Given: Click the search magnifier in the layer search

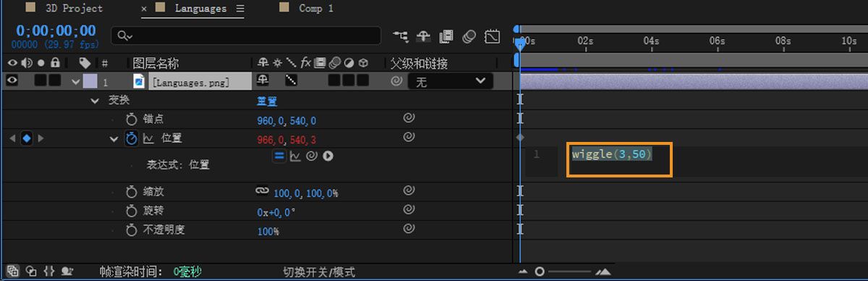Looking at the screenshot, I should click(x=124, y=35).
